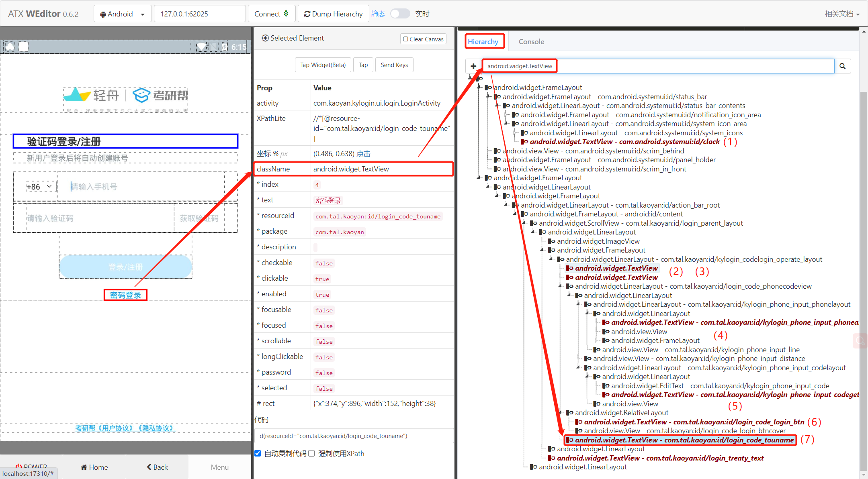Select the Hierarchy tab
Image resolution: width=868 pixels, height=479 pixels.
click(483, 42)
